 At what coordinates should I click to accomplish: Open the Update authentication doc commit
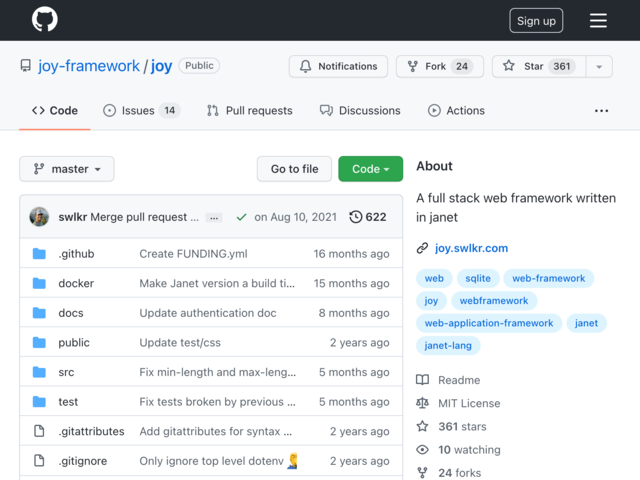coord(208,313)
